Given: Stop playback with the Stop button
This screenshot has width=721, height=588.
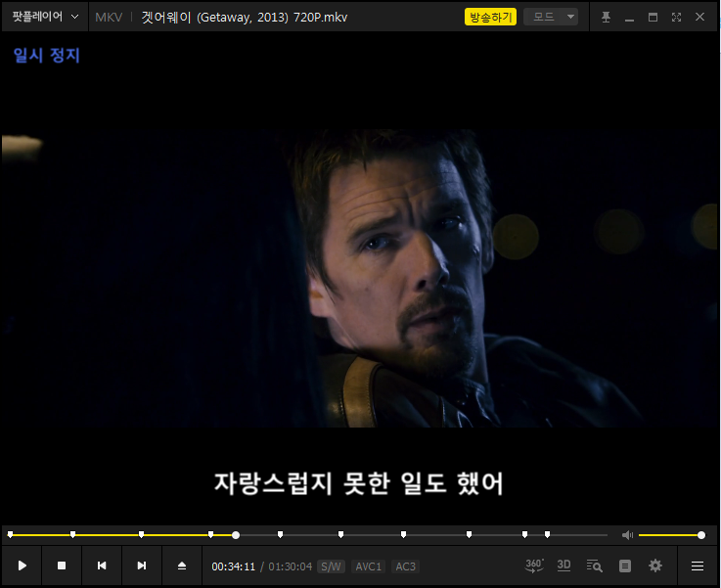Looking at the screenshot, I should 62,565.
